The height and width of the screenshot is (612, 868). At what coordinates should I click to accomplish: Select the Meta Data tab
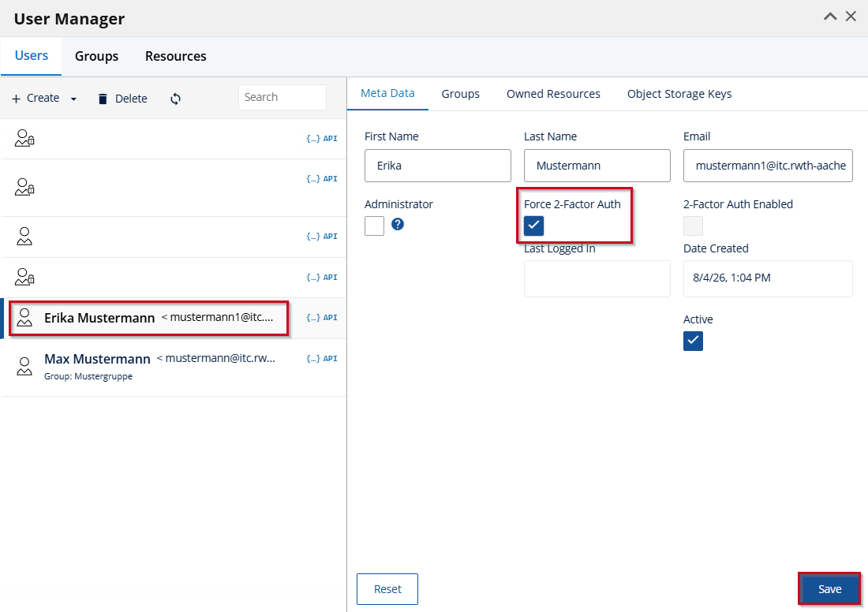387,94
